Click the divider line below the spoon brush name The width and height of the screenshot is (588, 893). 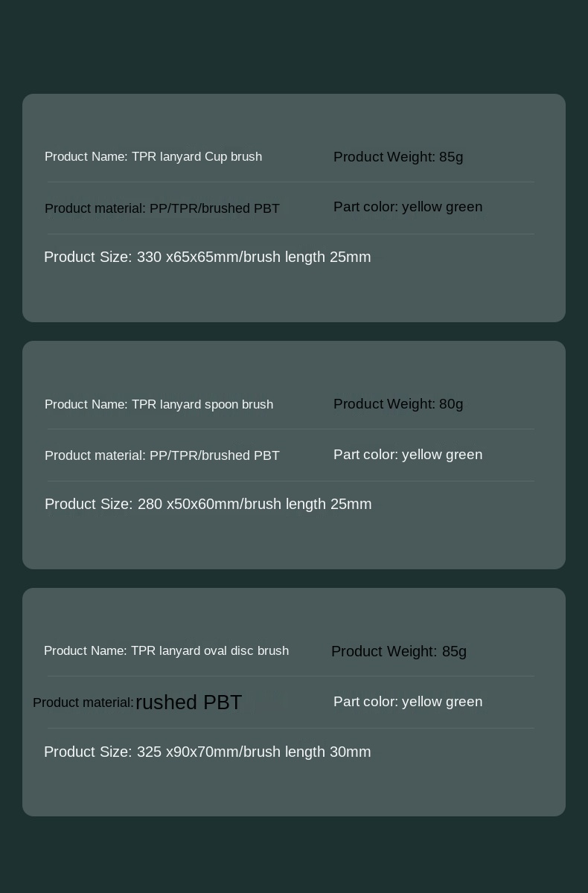click(x=290, y=429)
